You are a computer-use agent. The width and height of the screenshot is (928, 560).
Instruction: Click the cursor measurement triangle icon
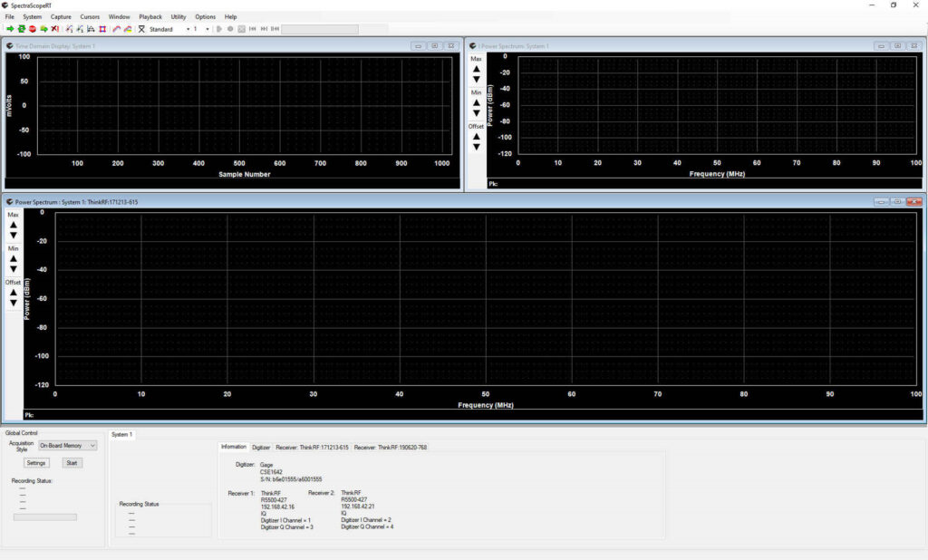tap(92, 29)
